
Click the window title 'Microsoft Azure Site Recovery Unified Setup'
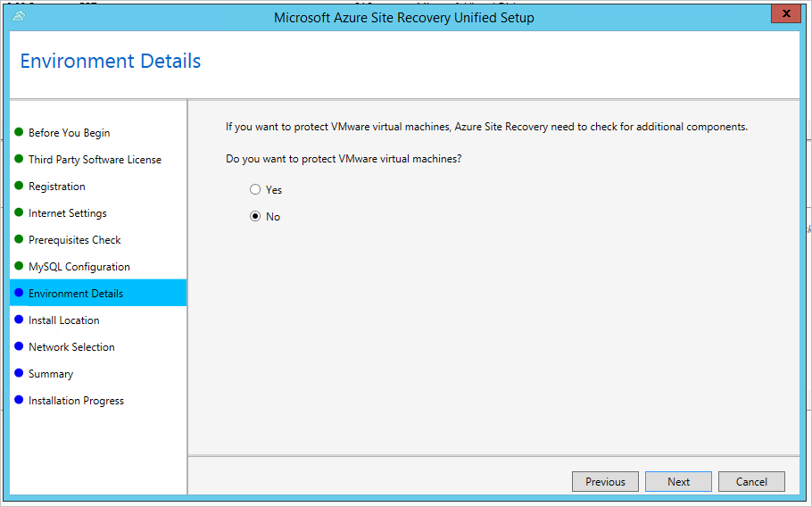pyautogui.click(x=404, y=18)
